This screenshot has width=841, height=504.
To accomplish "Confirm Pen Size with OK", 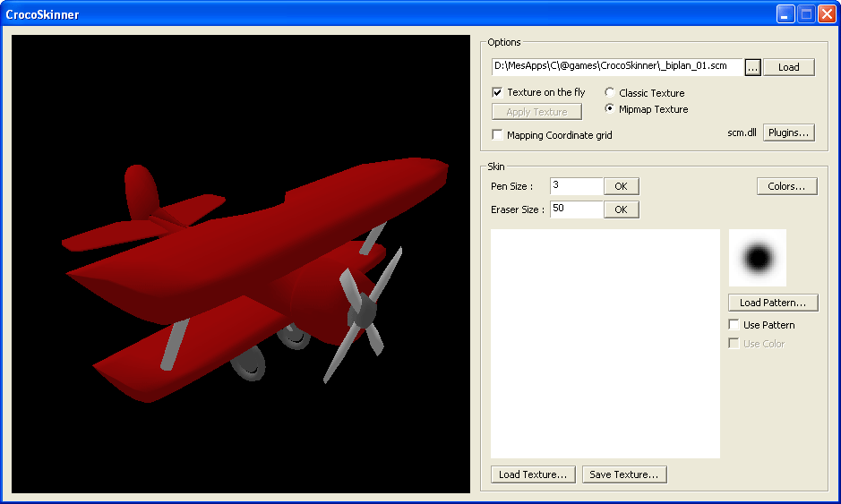I will click(621, 186).
